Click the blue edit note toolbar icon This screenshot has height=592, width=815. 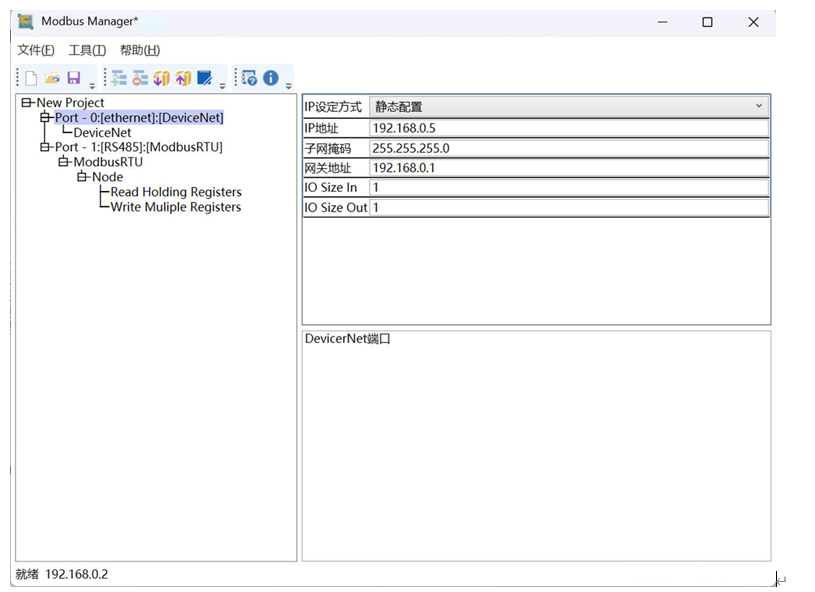[x=205, y=78]
